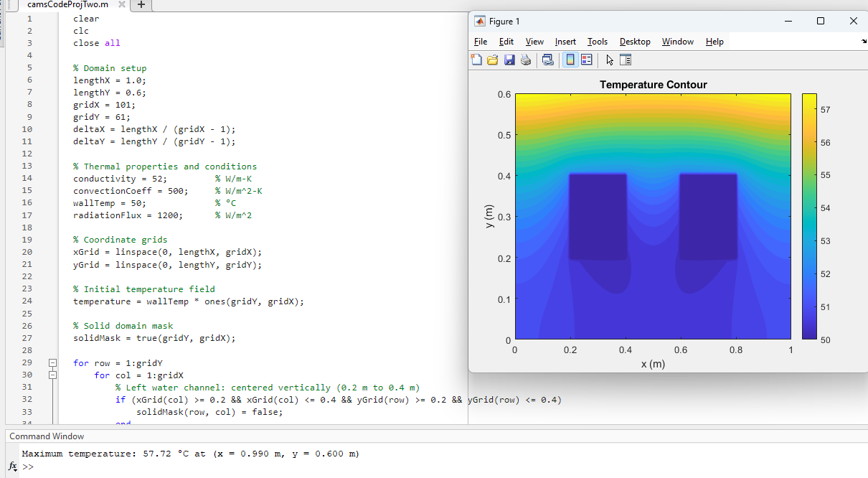Open the File menu in Figure 1
The height and width of the screenshot is (478, 868).
point(481,42)
